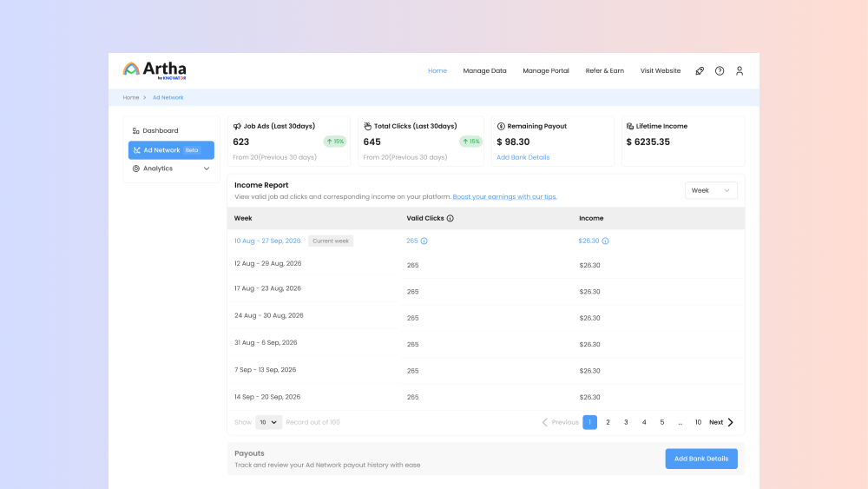Go to pagination page 3
868x489 pixels.
click(626, 422)
